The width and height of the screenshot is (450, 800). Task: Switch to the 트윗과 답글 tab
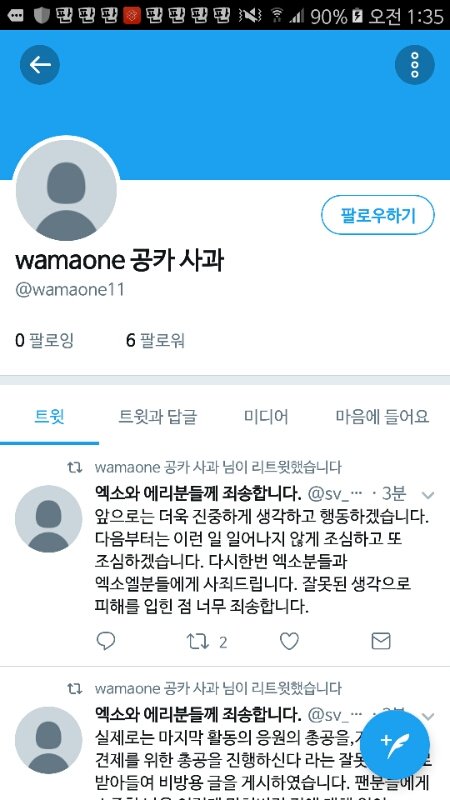tap(158, 417)
